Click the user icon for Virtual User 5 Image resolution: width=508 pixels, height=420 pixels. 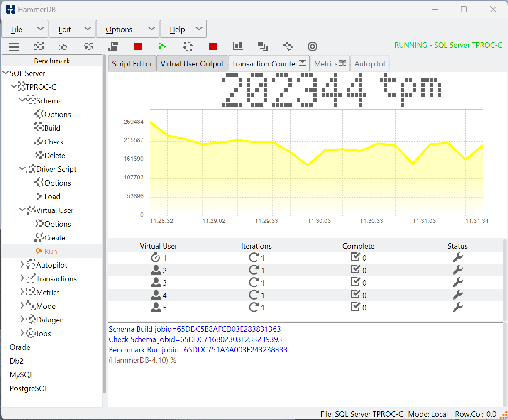pos(156,308)
